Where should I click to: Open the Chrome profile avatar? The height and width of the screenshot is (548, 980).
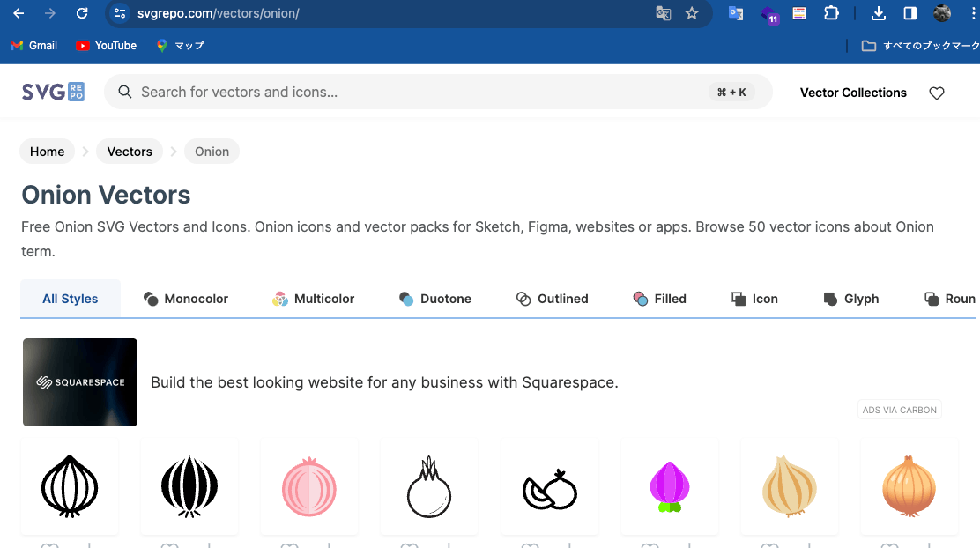click(x=942, y=13)
